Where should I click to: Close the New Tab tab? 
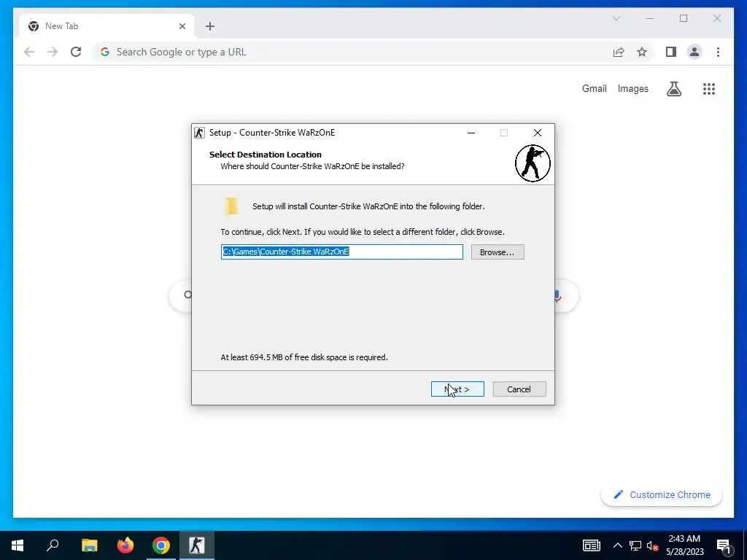[182, 26]
